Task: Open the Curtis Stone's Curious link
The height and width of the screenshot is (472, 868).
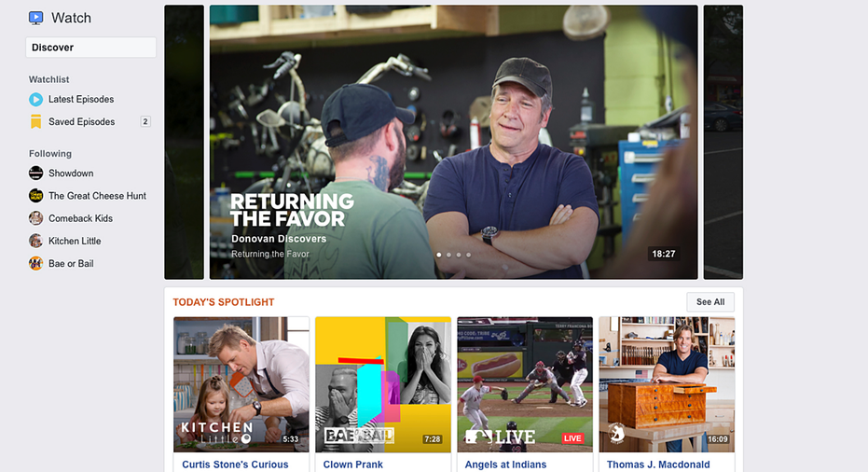Action: coord(235,465)
